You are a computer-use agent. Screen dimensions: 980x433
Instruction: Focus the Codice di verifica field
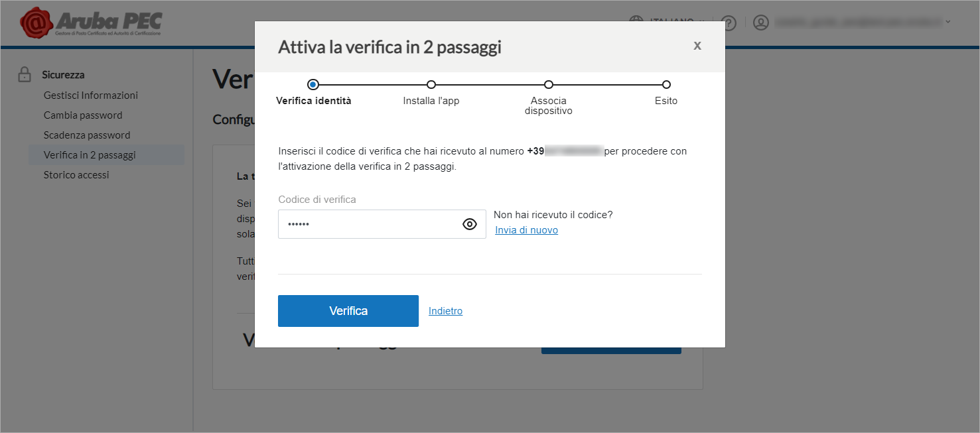(382, 224)
